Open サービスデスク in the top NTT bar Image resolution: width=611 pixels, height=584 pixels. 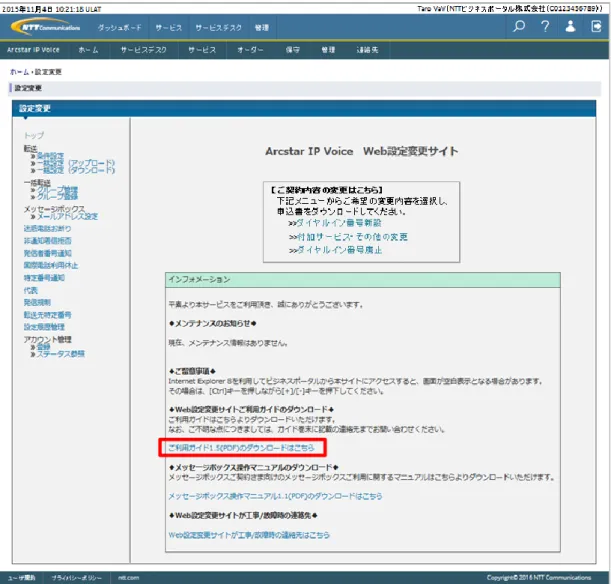[x=219, y=28]
